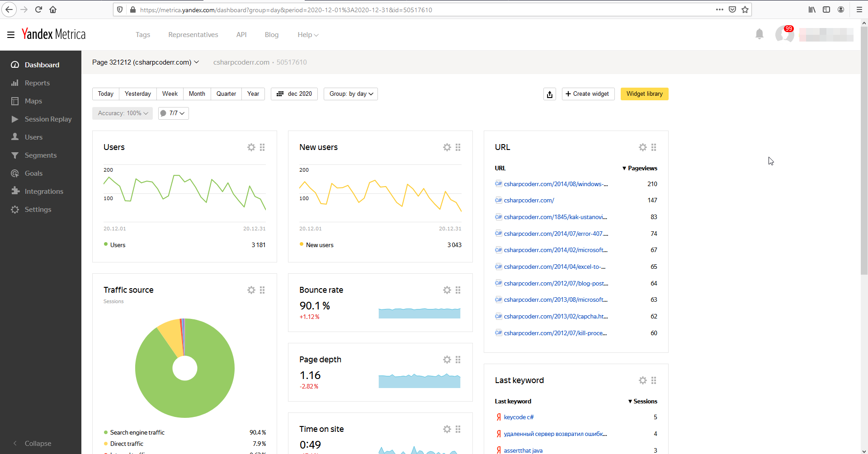Select the Year period tab
Viewport: 868px width, 454px height.
pyautogui.click(x=253, y=94)
